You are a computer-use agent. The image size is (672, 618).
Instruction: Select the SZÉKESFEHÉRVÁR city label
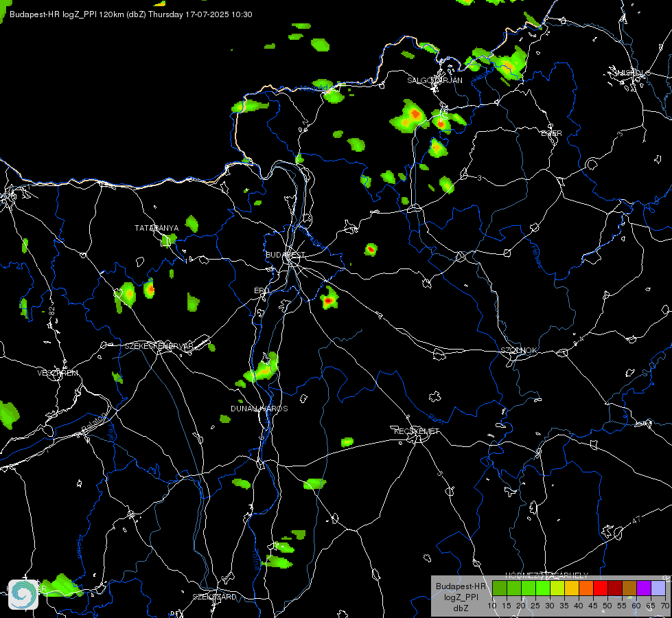[x=159, y=346]
